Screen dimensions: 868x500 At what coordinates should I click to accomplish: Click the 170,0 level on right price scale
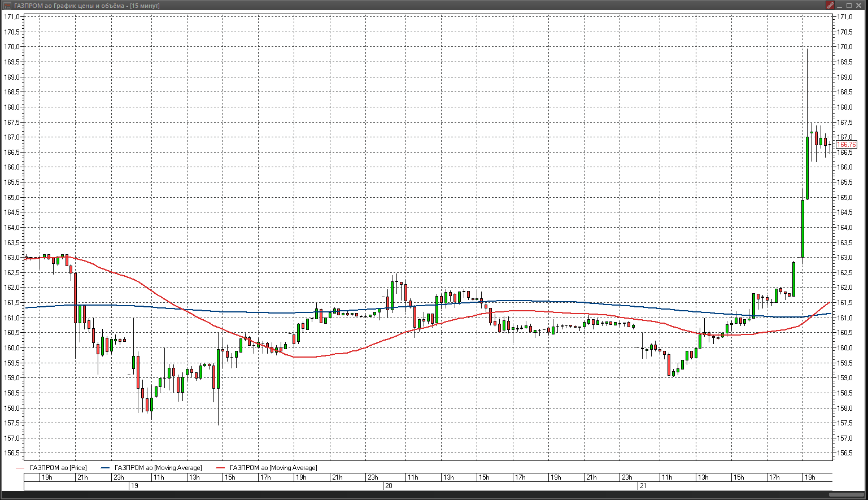[x=845, y=47]
